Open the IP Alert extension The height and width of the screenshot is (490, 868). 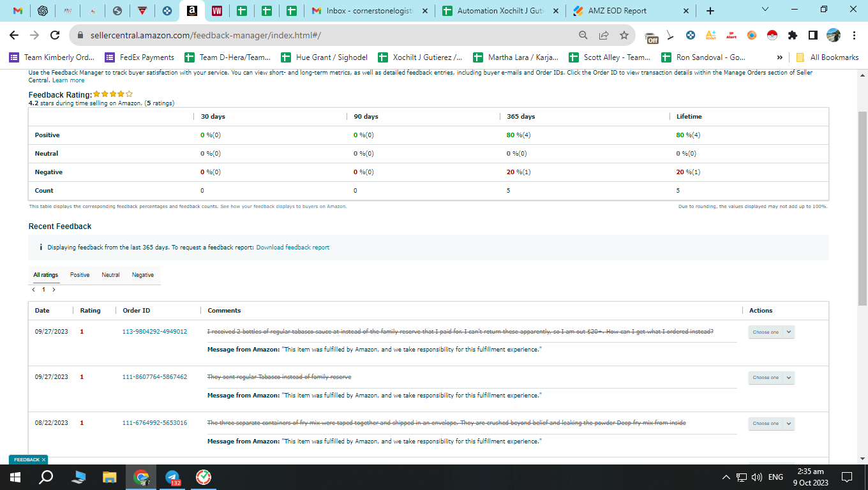[731, 35]
